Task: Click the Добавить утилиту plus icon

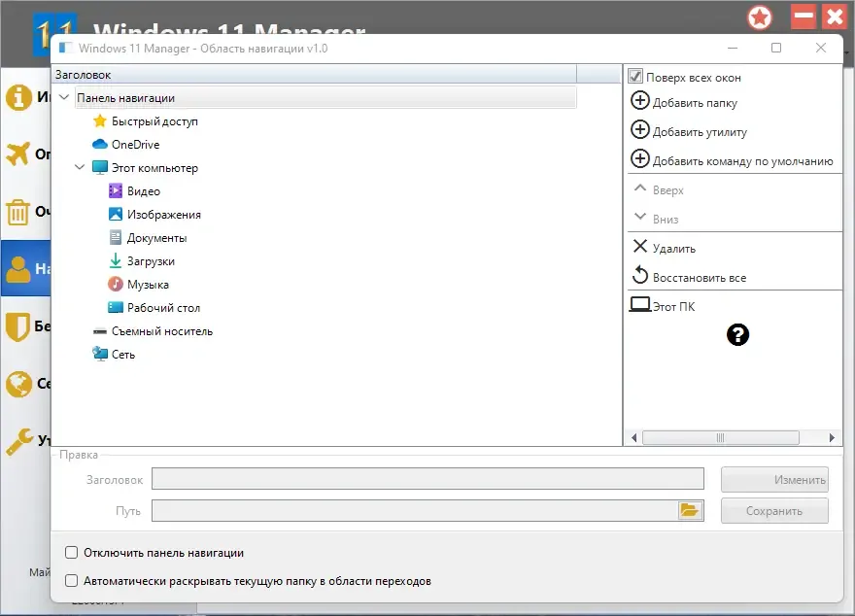Action: pos(640,130)
